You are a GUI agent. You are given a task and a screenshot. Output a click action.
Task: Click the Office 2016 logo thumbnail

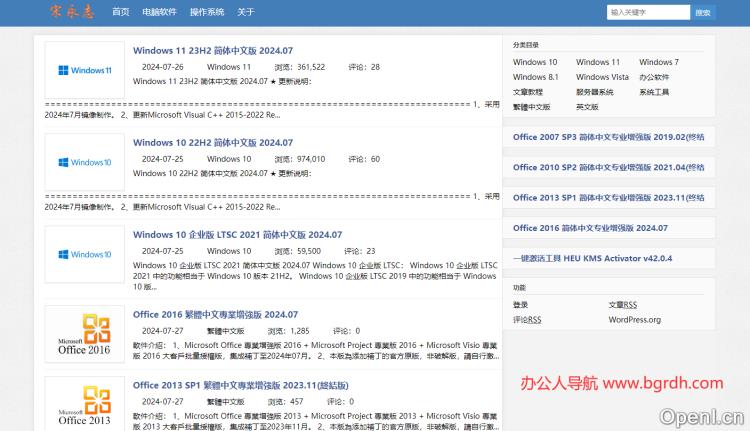85,336
